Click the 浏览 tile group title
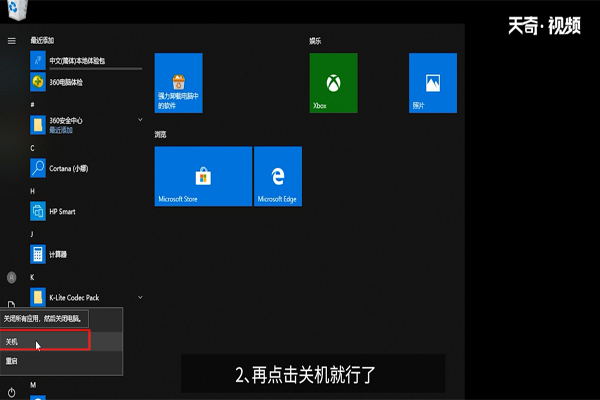Image resolution: width=600 pixels, height=400 pixels. (160, 134)
